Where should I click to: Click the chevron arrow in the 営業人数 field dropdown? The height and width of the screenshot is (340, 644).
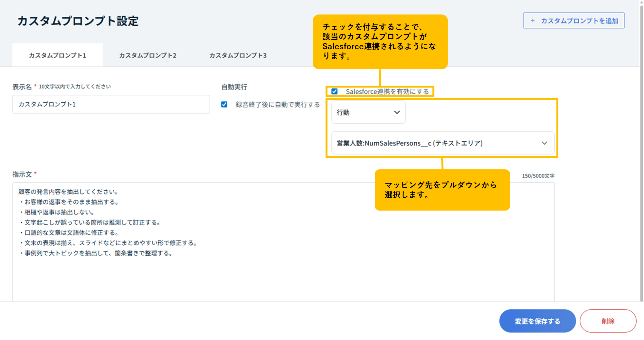click(x=544, y=143)
